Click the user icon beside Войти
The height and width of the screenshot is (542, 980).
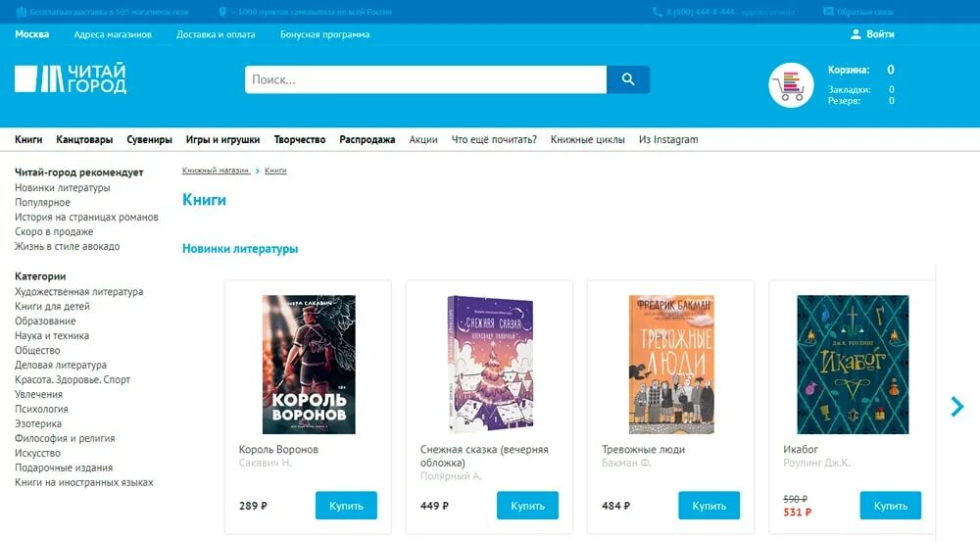tap(856, 34)
